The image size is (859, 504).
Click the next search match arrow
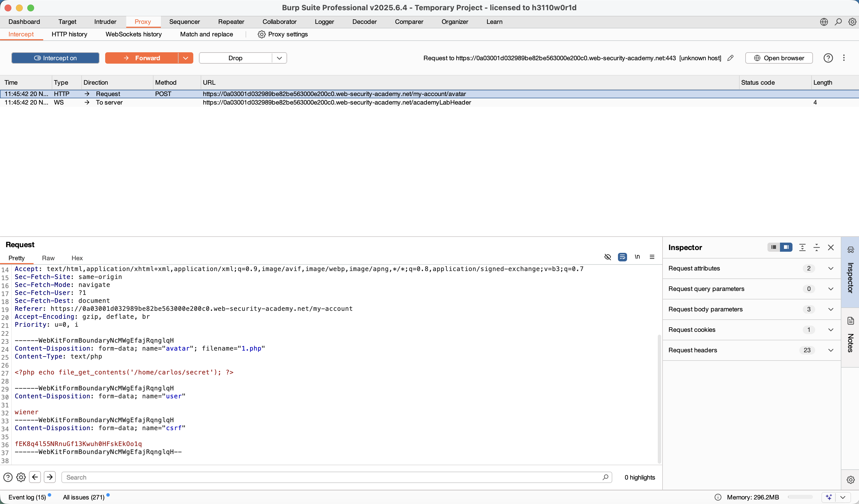click(50, 477)
